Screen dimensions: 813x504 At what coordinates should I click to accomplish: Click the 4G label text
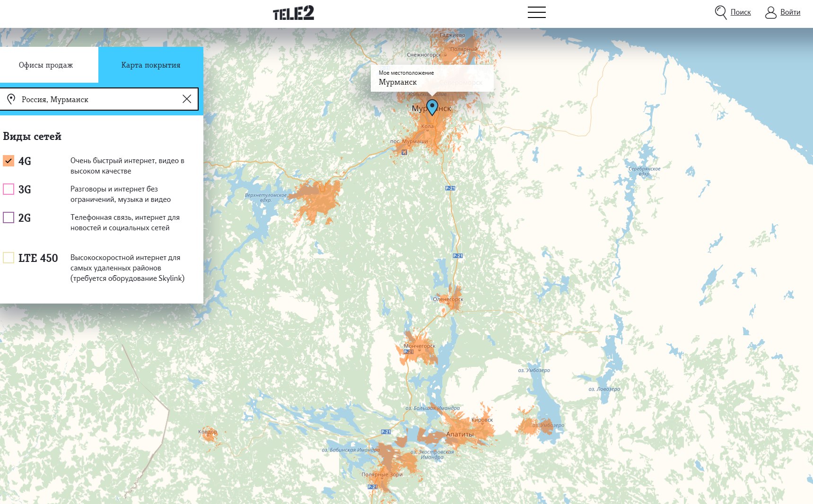coord(25,161)
